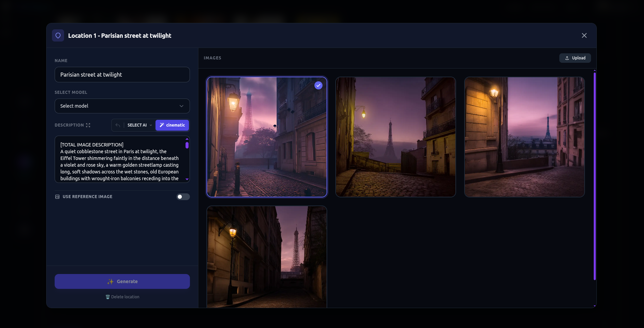Click the 'DESCRIPTION' label text
644x328 pixels.
click(x=69, y=125)
